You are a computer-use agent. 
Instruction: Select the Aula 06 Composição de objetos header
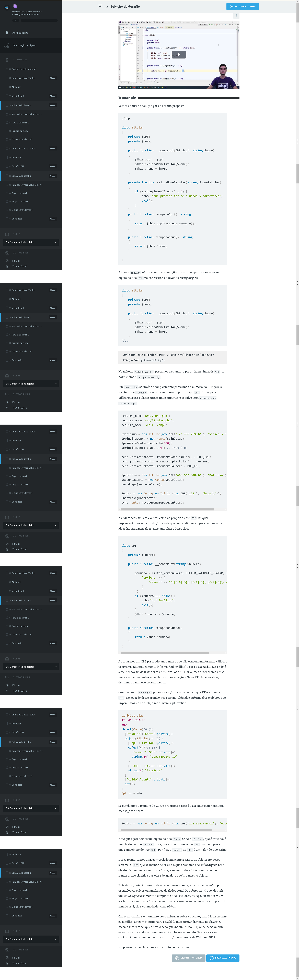(24, 46)
